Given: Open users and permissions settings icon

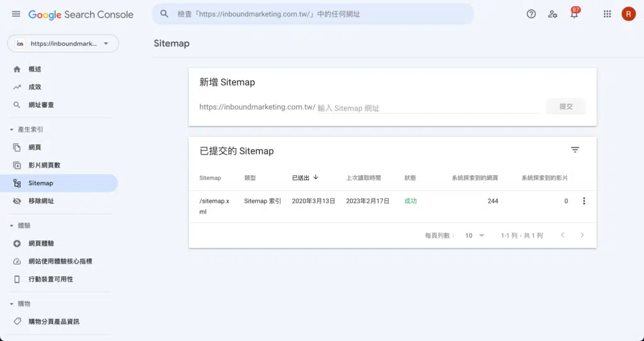Looking at the screenshot, I should (x=552, y=14).
